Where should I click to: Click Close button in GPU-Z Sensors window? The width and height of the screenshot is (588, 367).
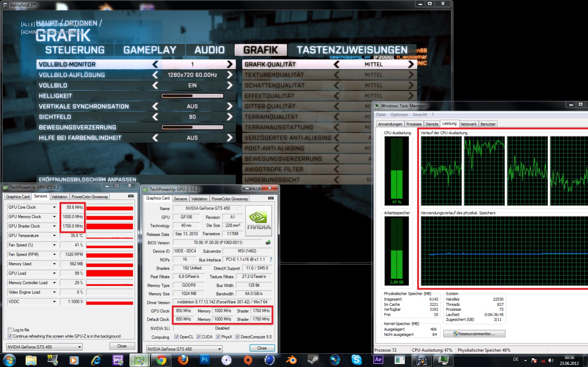coord(122,346)
